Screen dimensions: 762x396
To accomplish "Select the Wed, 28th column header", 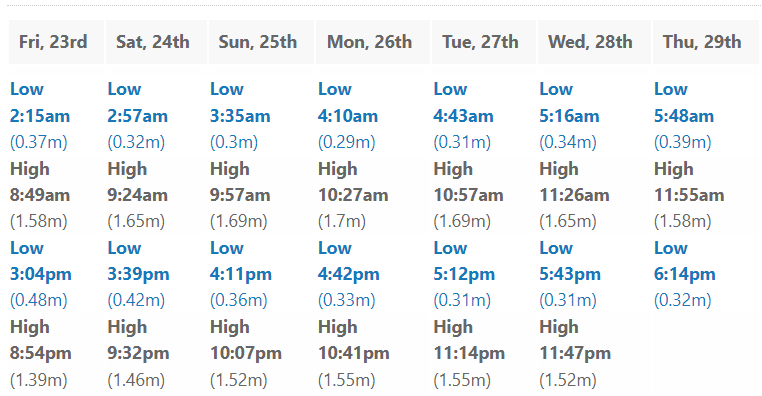I will (594, 42).
